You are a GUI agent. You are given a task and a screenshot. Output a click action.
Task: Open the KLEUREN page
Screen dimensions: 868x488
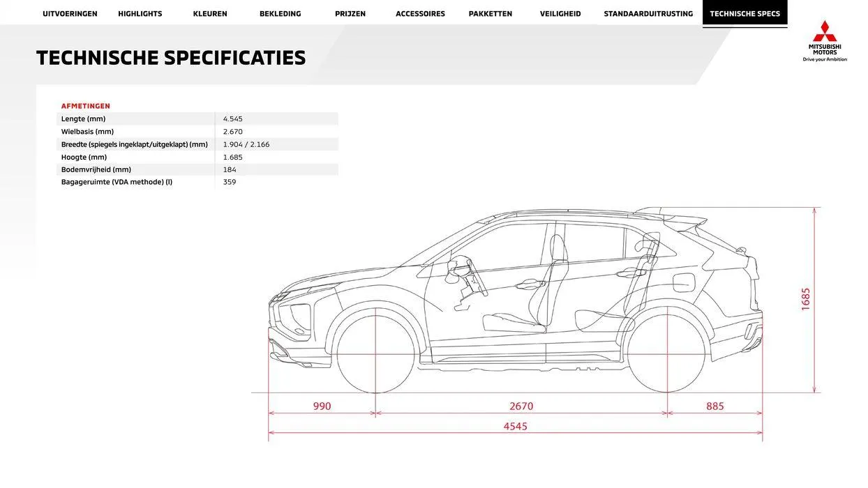tap(209, 12)
